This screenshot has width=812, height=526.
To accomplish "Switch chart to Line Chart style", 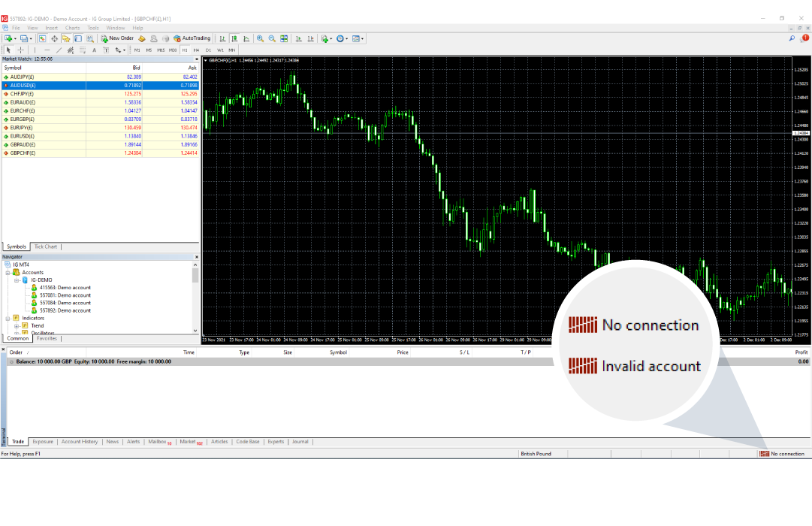I will click(246, 38).
